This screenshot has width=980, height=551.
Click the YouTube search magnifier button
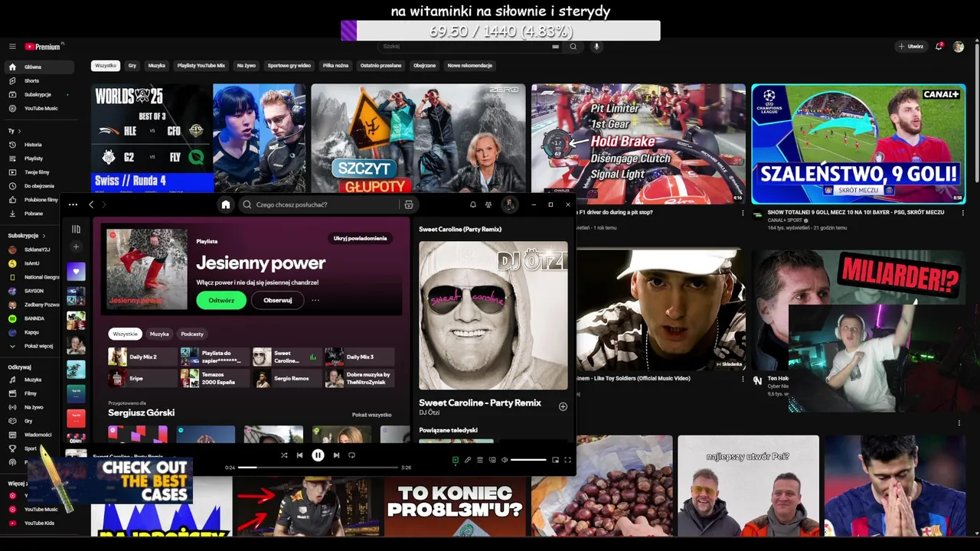coord(573,47)
